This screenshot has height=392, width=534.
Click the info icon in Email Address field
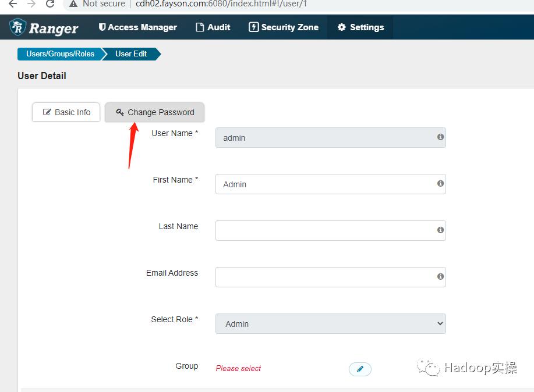click(440, 276)
